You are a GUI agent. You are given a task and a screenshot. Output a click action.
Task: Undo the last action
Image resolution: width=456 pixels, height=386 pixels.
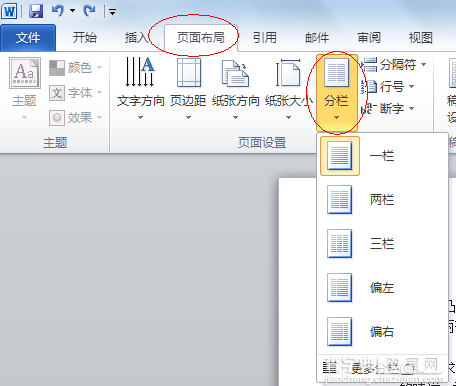click(x=57, y=11)
